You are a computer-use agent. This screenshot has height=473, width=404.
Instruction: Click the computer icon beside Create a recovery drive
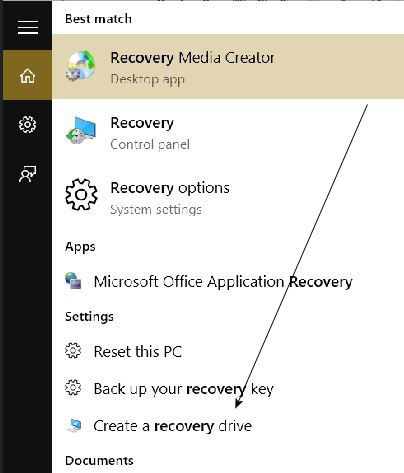click(x=74, y=425)
